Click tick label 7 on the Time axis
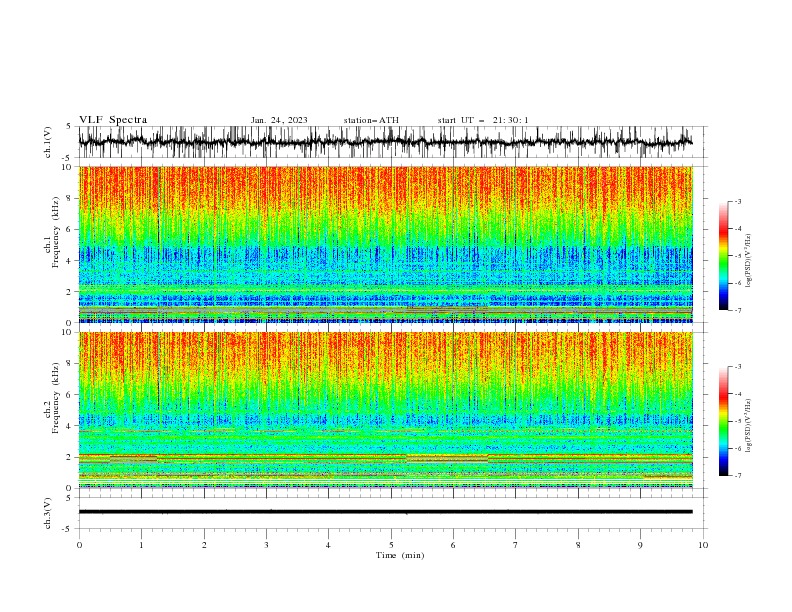Screen dimensions: 792x612 tap(516, 545)
